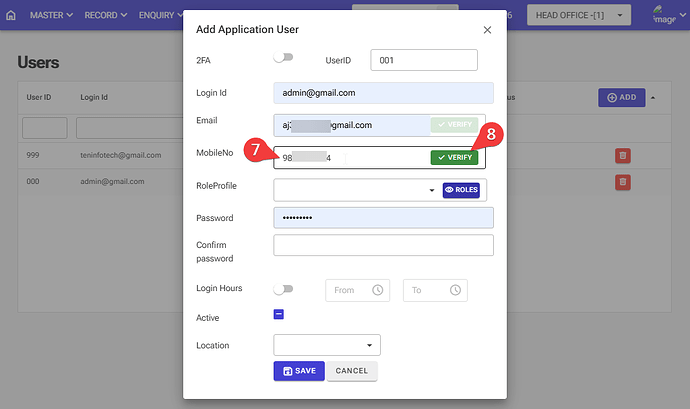
Task: Click the green VERIFY button for MobileNo
Action: tap(454, 157)
